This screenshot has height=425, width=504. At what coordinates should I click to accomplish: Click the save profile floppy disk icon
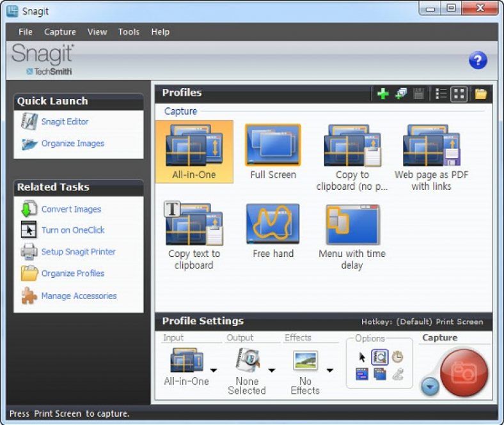[418, 94]
